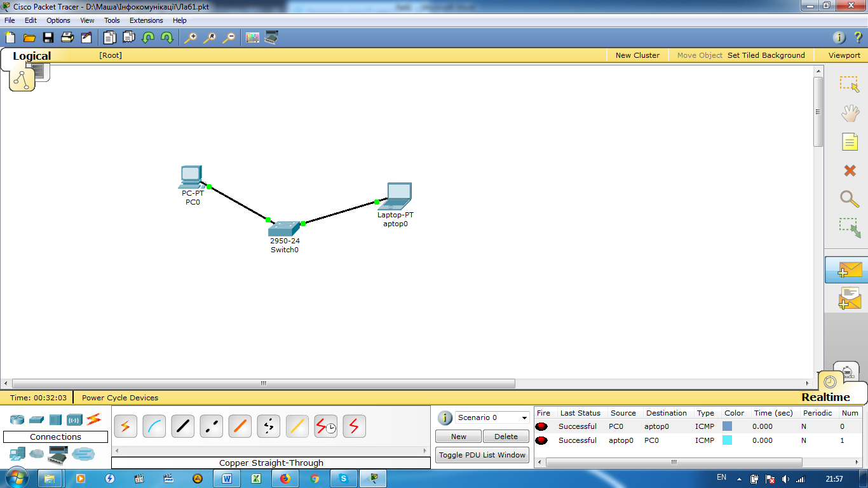Open the Scenario 0 dropdown
Image resolution: width=868 pixels, height=488 pixels.
point(492,417)
